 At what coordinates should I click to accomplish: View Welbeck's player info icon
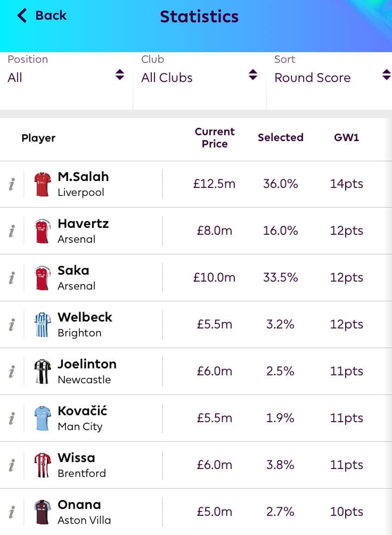point(12,325)
